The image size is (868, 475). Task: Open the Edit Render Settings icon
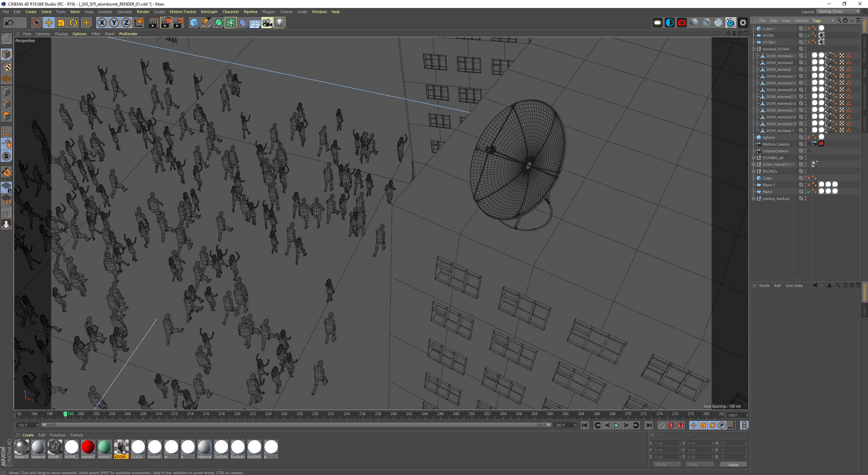178,22
